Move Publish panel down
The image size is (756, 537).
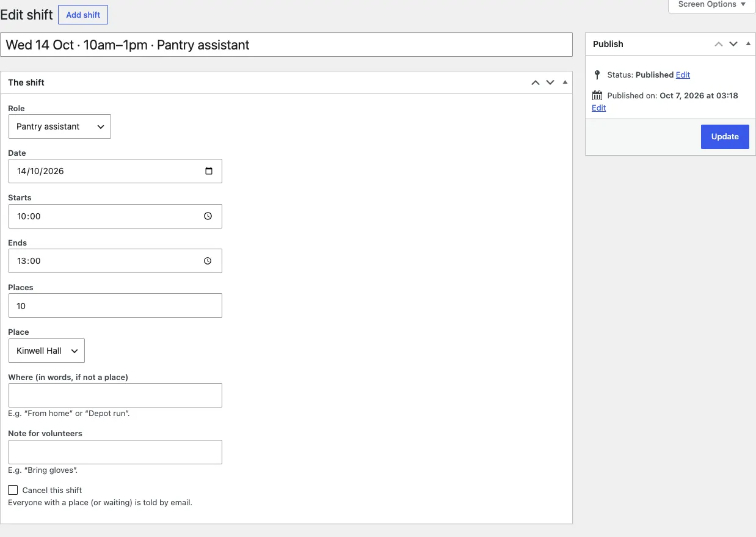733,44
